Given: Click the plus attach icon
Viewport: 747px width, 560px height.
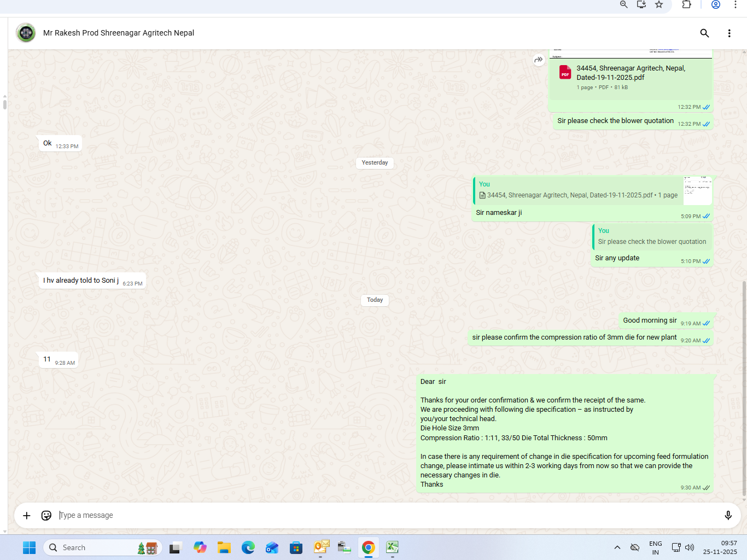Looking at the screenshot, I should coord(26,515).
